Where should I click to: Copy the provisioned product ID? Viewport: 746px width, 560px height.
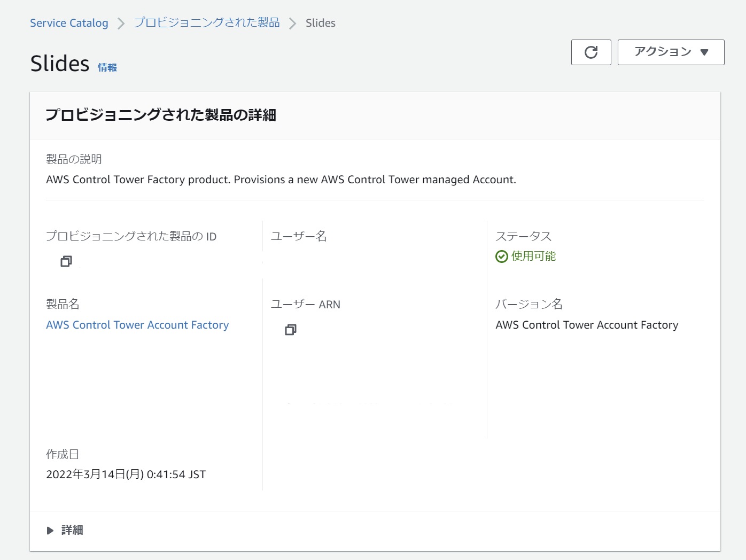66,261
